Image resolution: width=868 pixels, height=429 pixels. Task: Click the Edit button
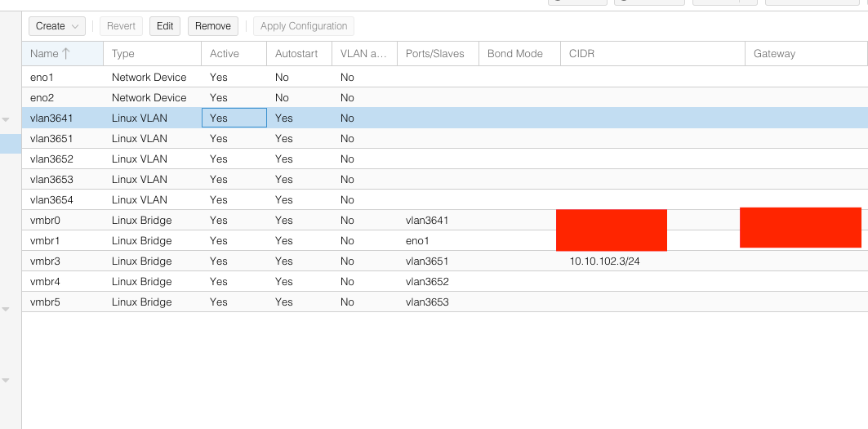pos(165,26)
